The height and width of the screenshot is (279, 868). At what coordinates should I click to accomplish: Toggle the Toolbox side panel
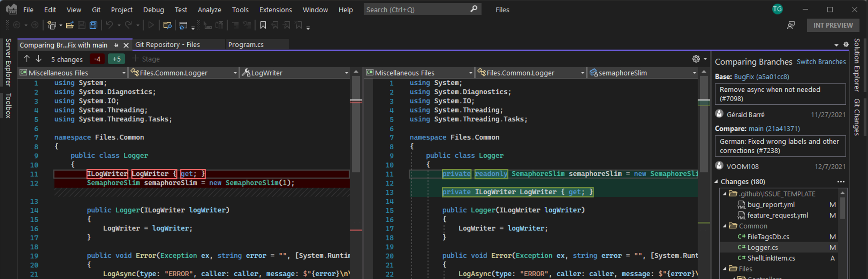tap(8, 105)
